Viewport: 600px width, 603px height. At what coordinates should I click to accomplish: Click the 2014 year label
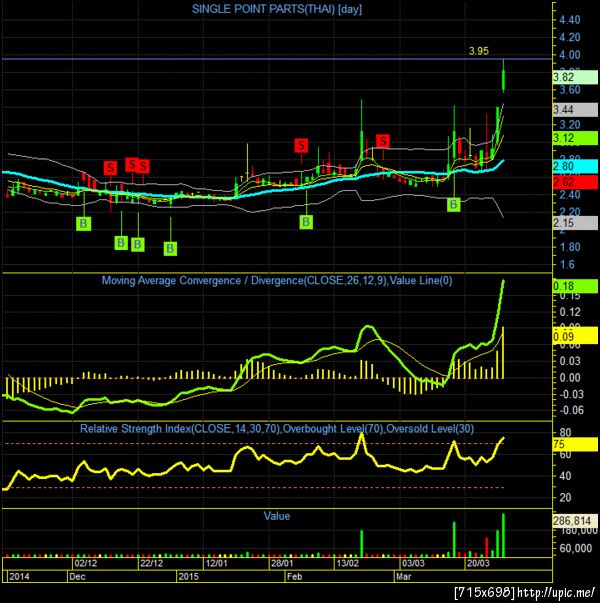coord(19,576)
